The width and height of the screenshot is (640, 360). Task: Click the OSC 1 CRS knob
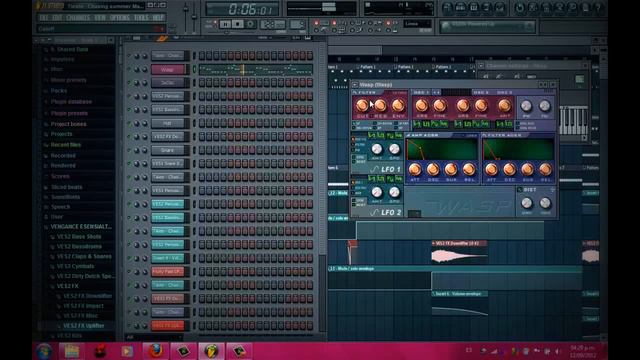click(x=421, y=106)
